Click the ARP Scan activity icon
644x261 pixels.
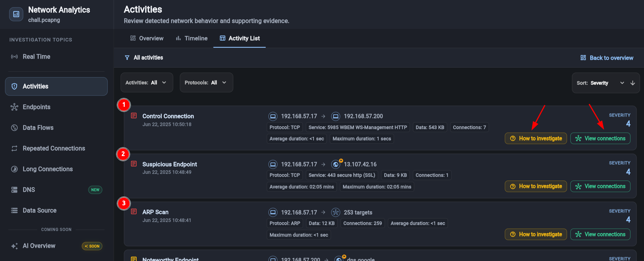pyautogui.click(x=134, y=212)
